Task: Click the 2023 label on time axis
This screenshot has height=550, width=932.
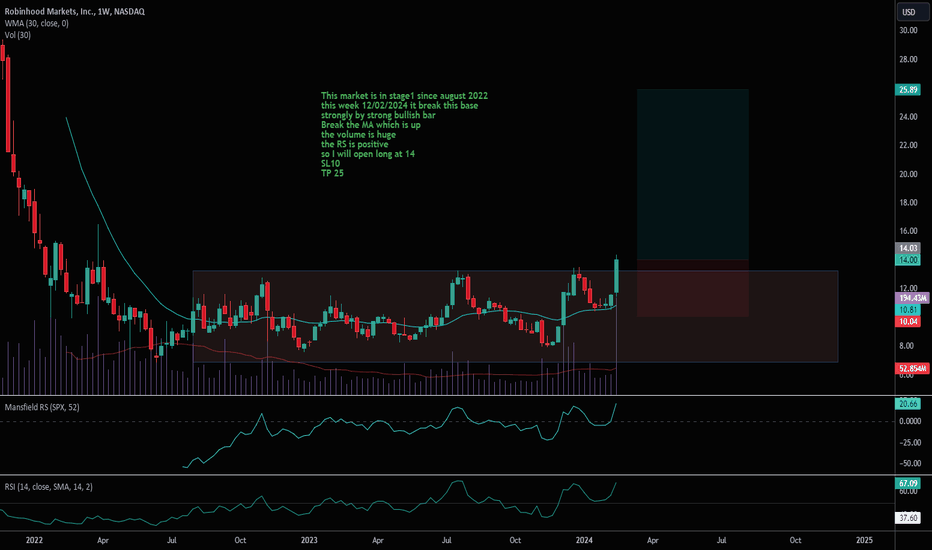Action: 309,540
